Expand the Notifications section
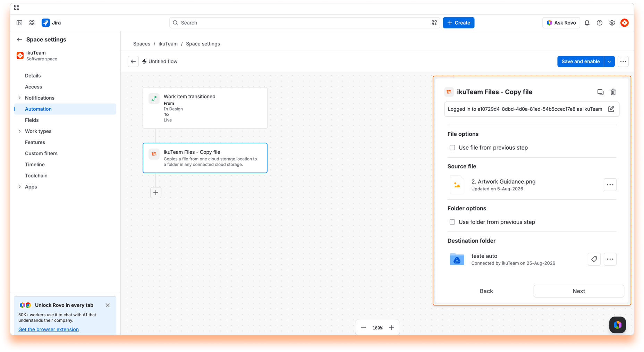Image resolution: width=644 pixels, height=352 pixels. [x=19, y=98]
